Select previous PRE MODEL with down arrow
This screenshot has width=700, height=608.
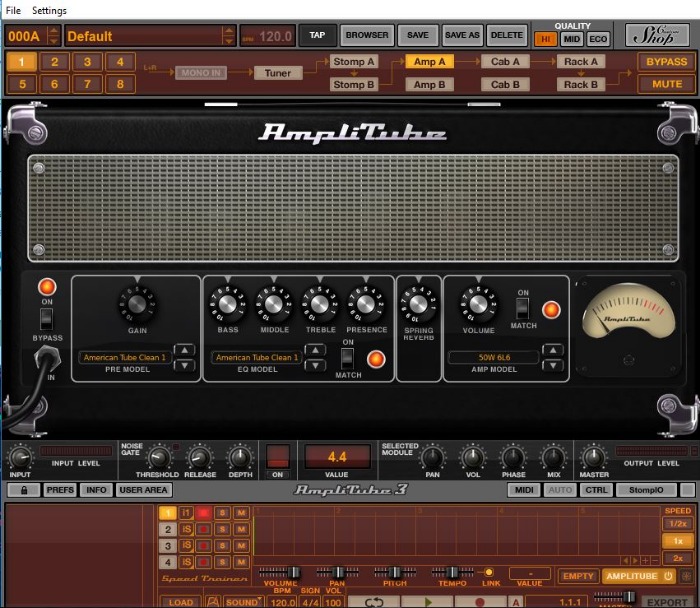click(184, 366)
